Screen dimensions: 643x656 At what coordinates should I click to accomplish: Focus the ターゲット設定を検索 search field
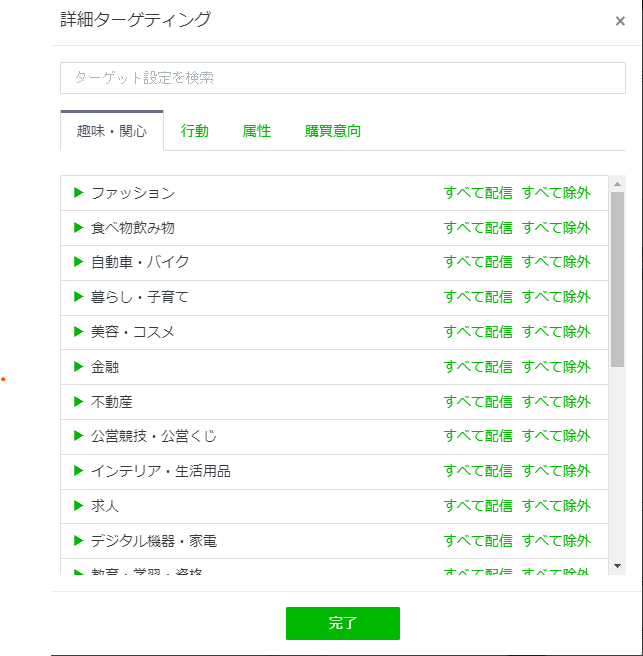pyautogui.click(x=343, y=78)
